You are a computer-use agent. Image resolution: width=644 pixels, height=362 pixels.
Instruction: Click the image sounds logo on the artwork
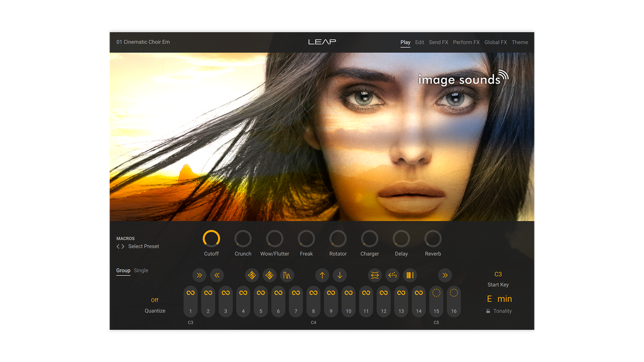point(463,78)
